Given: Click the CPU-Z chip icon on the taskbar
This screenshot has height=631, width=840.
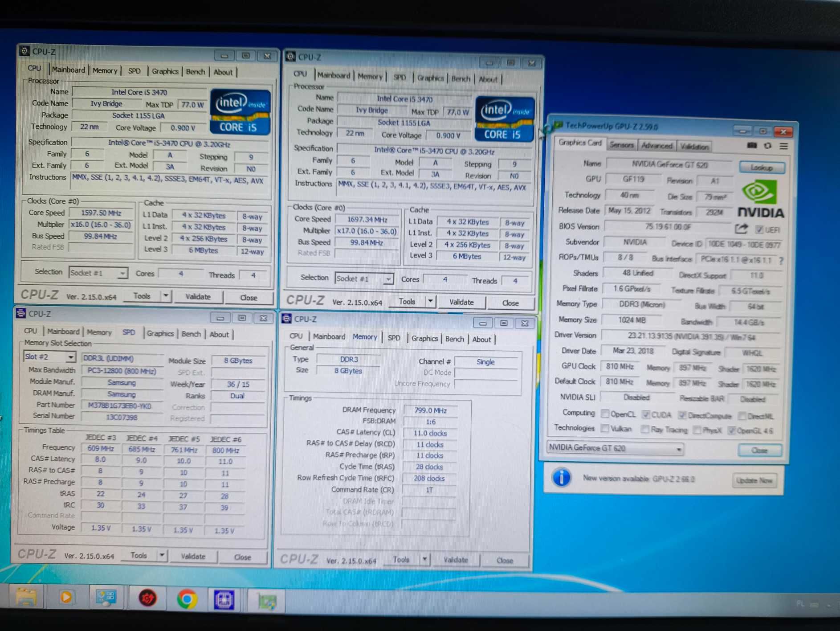Looking at the screenshot, I should 224,599.
